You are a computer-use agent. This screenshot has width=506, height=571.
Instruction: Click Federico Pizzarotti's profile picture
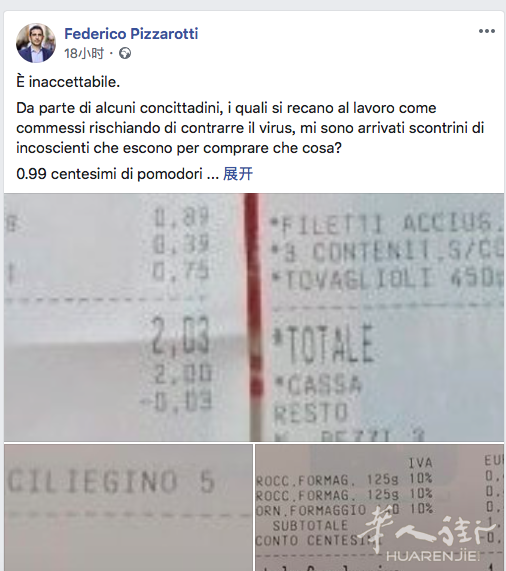pyautogui.click(x=36, y=43)
